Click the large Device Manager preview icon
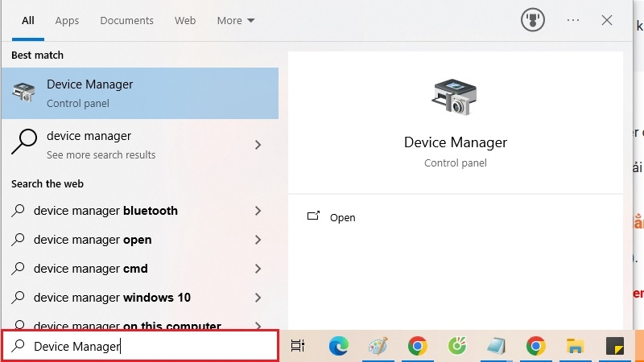This screenshot has height=362, width=644. click(x=455, y=97)
